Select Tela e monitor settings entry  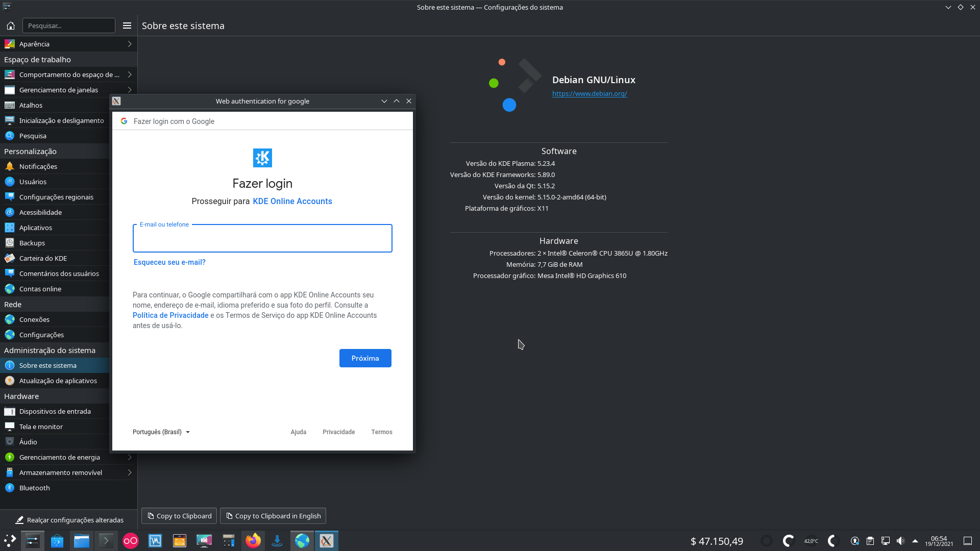click(41, 427)
